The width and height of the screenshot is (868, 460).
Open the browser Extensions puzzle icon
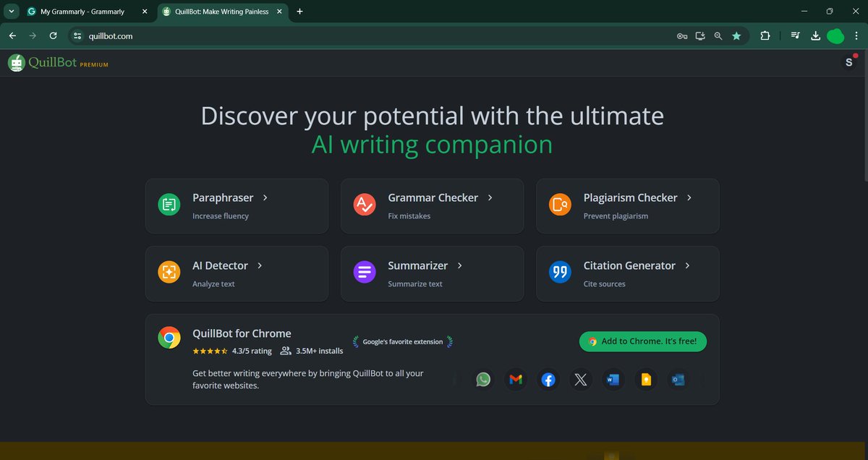pos(765,35)
